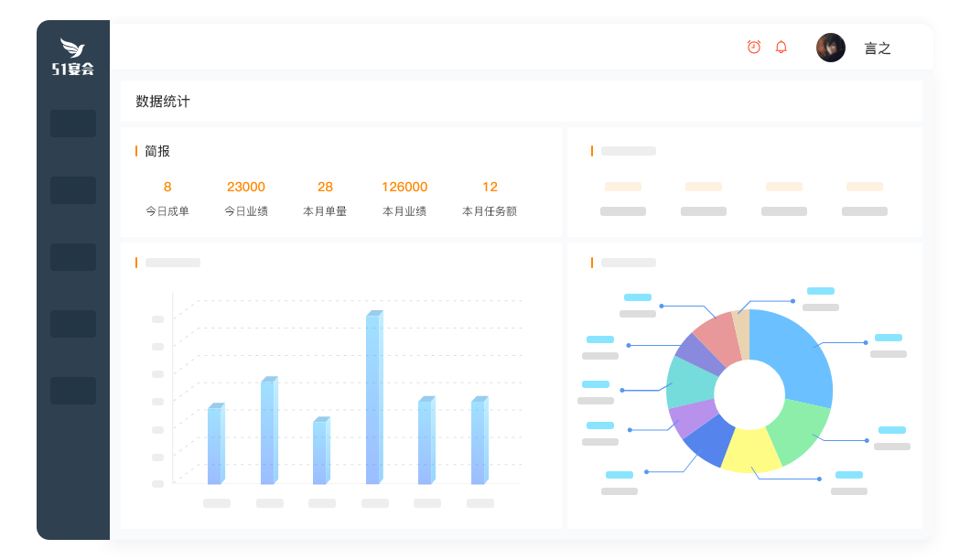Open the 数据统计 page title
970x560 pixels.
(163, 102)
